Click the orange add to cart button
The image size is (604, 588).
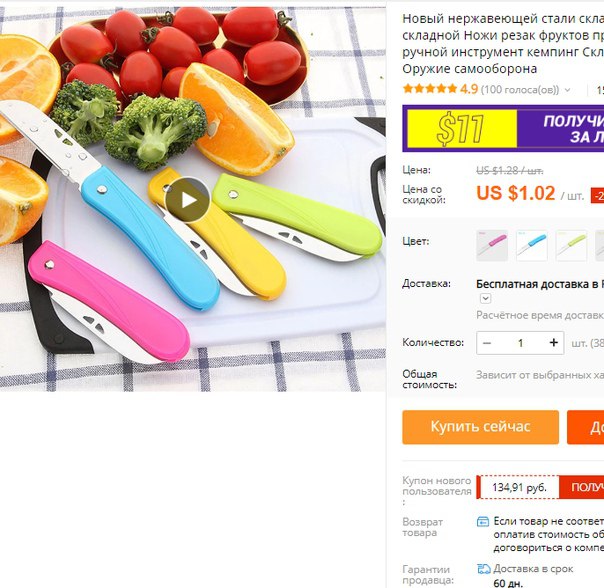point(586,427)
